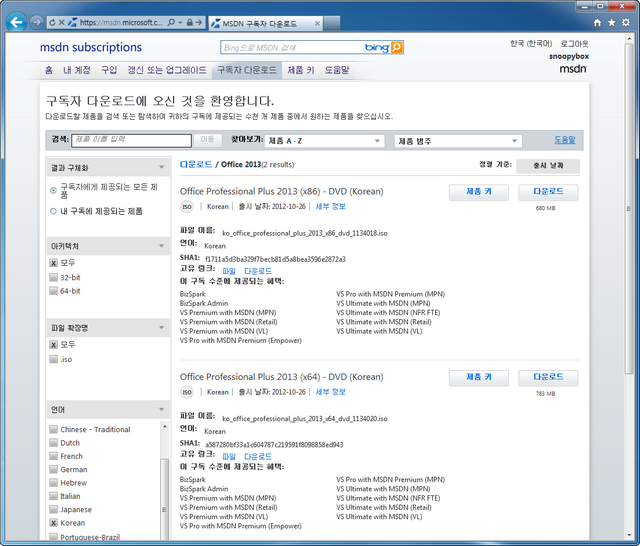Check the French language filter
This screenshot has height=546, width=640.
53,456
